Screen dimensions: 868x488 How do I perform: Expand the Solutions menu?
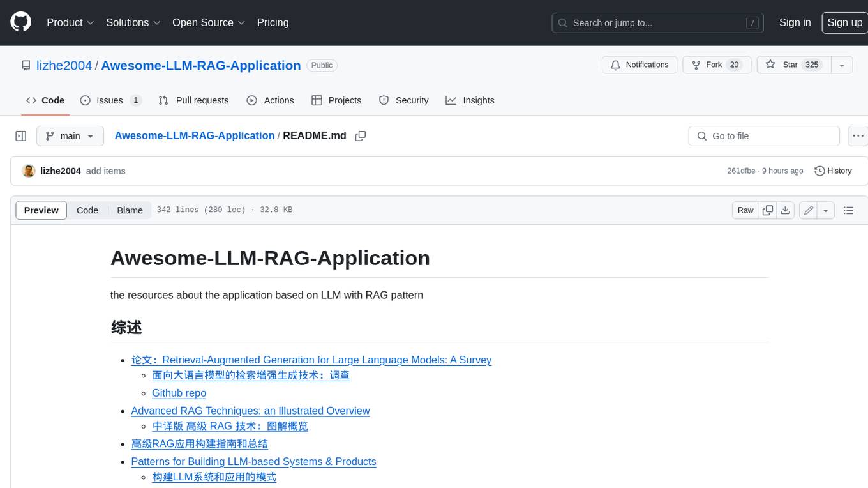coord(133,22)
